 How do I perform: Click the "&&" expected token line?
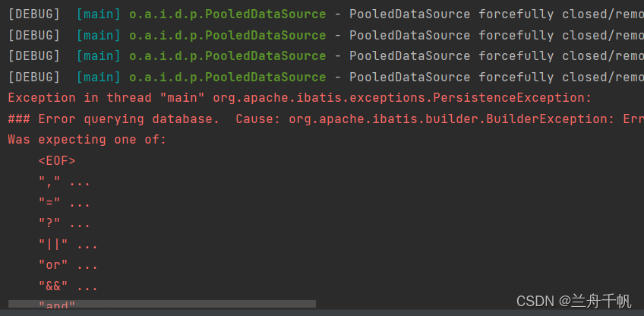pos(68,286)
